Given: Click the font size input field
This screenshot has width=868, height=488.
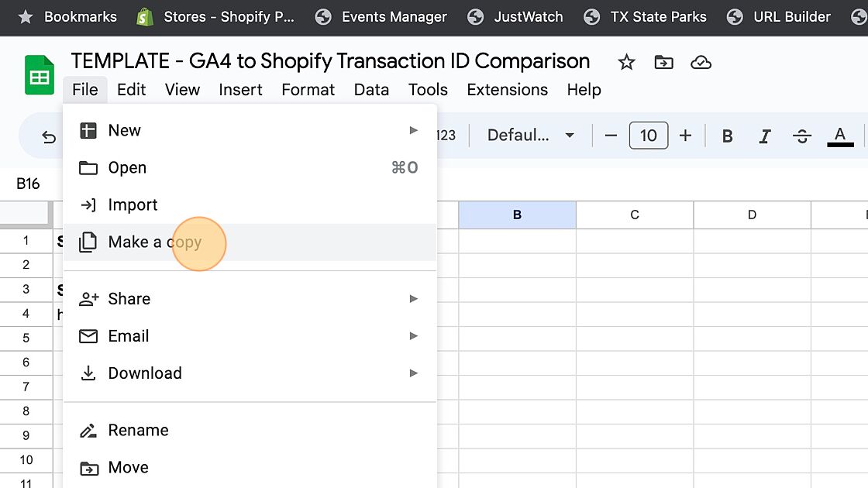Looking at the screenshot, I should pos(648,136).
